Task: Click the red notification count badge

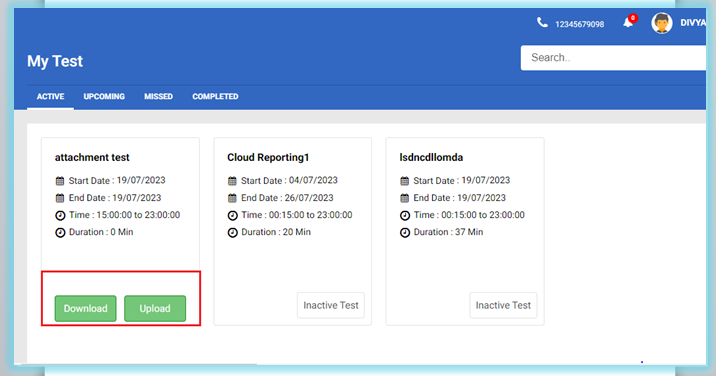Action: [x=633, y=18]
